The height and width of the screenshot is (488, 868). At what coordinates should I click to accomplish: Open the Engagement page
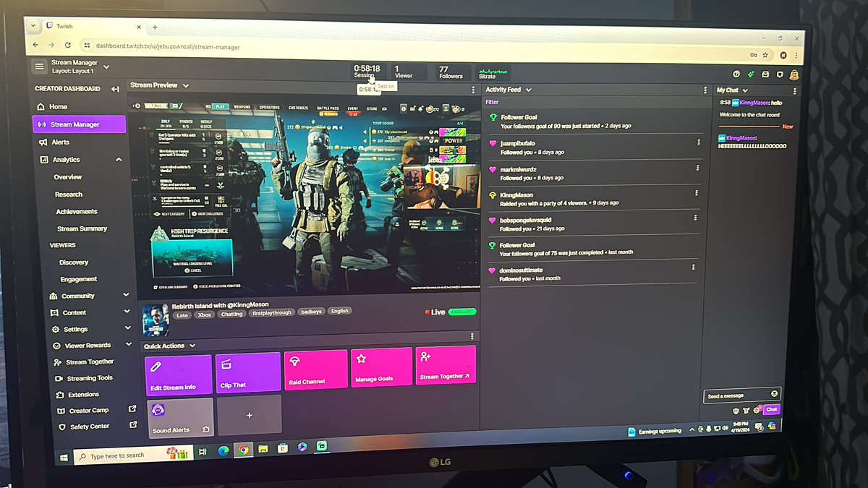pyautogui.click(x=79, y=279)
